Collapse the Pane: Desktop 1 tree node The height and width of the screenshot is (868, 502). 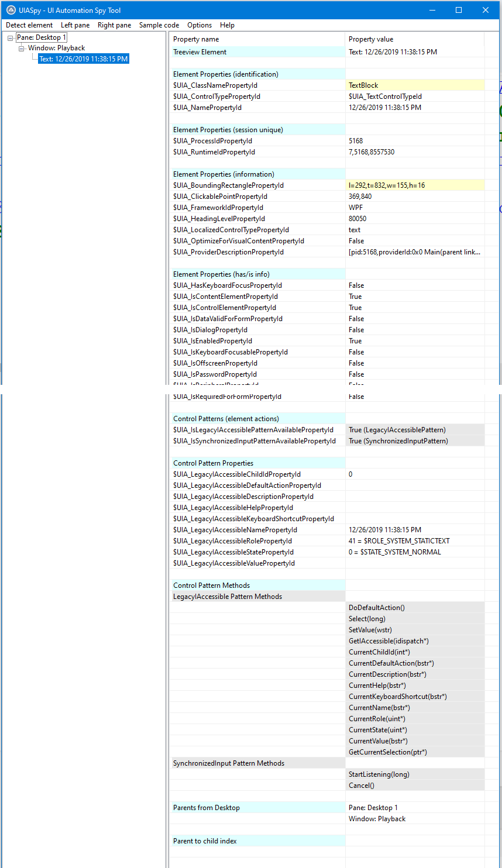click(11, 38)
